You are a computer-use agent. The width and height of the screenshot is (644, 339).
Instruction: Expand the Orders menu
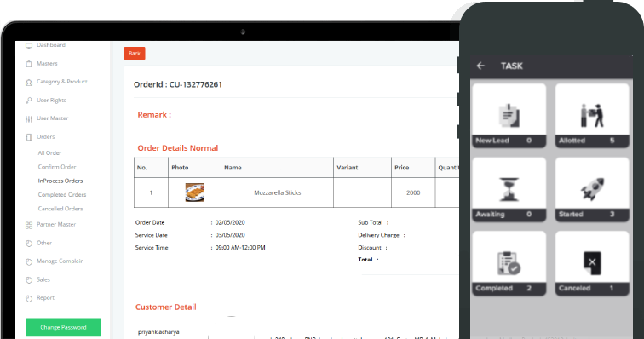pos(46,136)
